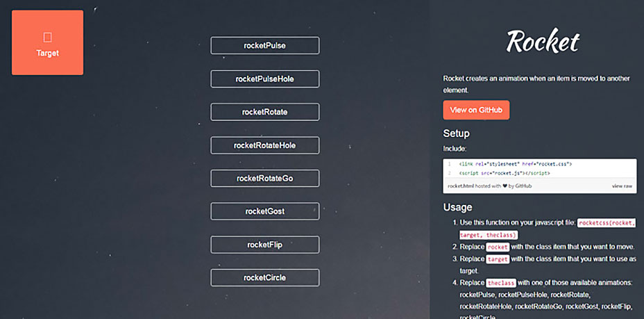Launch the rocketPulseHole animation
The width and height of the screenshot is (644, 319).
point(264,79)
